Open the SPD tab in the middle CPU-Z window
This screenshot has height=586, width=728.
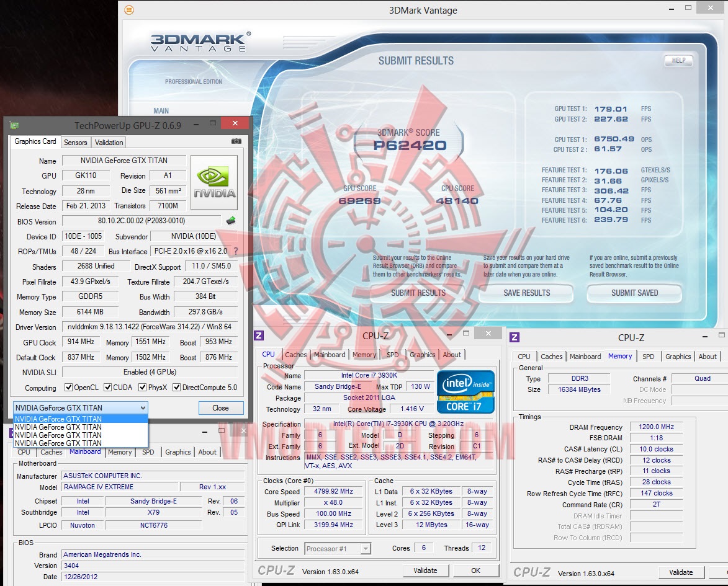point(393,355)
